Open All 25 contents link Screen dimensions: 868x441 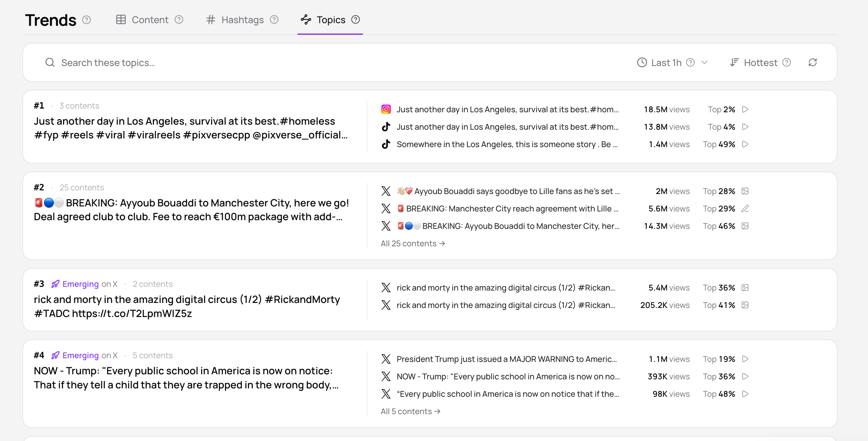[x=413, y=244]
